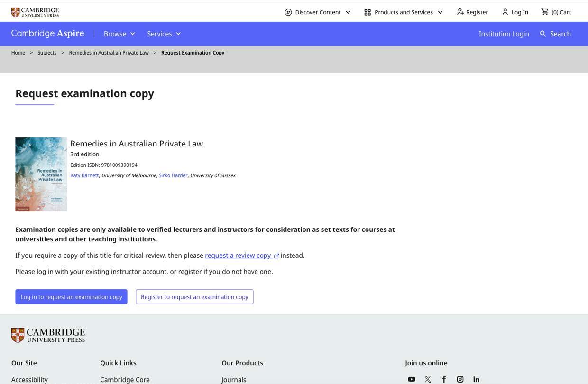Click Institution Login
Viewport: 588px width, 384px height.
pyautogui.click(x=504, y=34)
